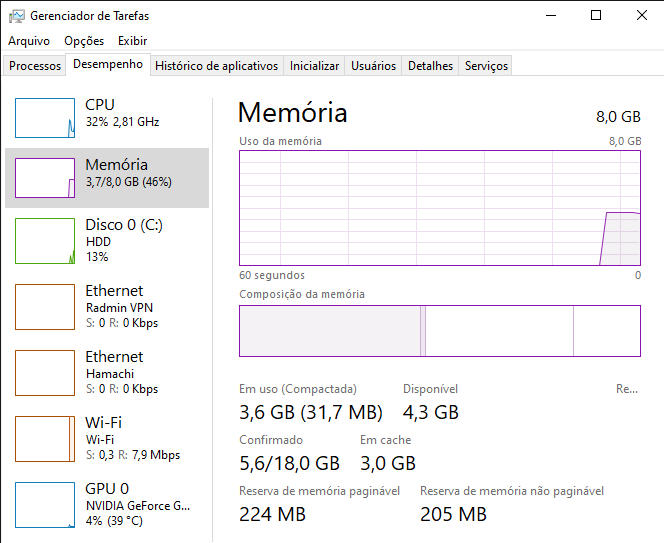This screenshot has height=543, width=664.
Task: Maximize the Gerenciador de Tarefas window
Action: (596, 16)
